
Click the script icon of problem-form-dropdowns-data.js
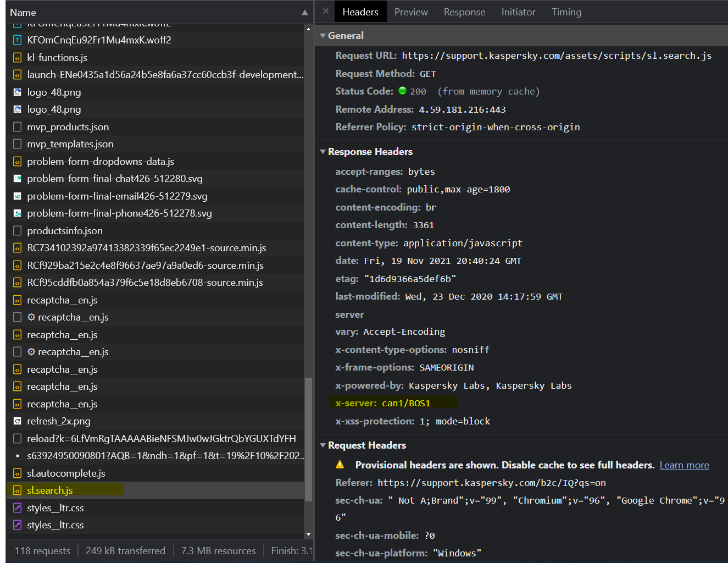click(x=17, y=162)
